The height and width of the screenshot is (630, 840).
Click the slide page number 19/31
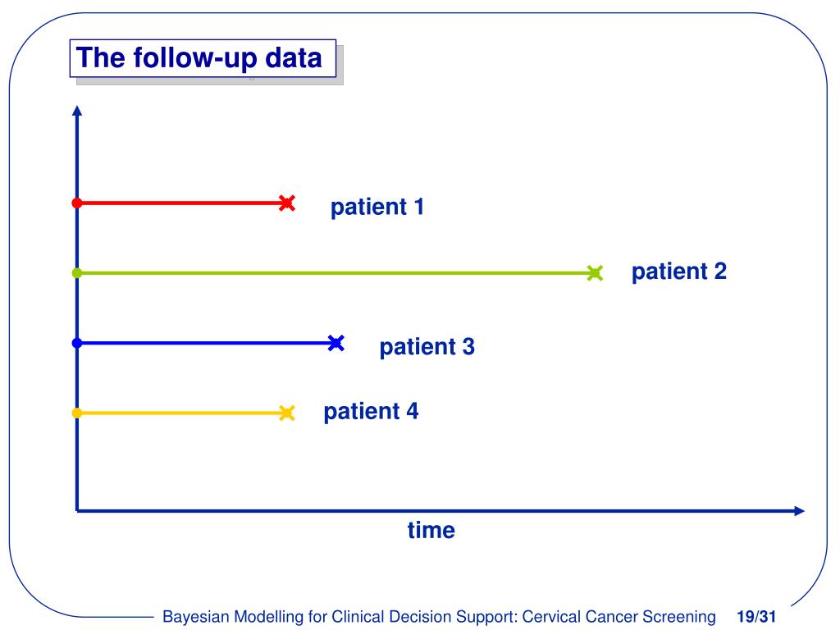(756, 617)
